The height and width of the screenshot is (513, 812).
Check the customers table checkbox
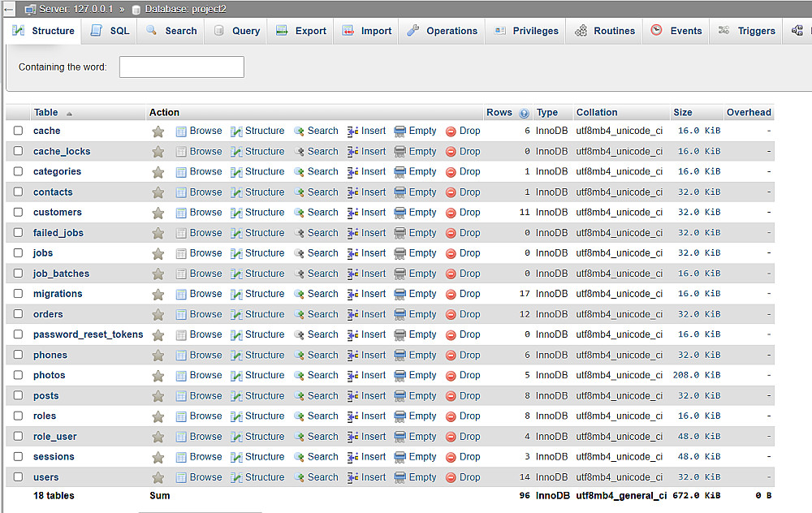pyautogui.click(x=18, y=212)
